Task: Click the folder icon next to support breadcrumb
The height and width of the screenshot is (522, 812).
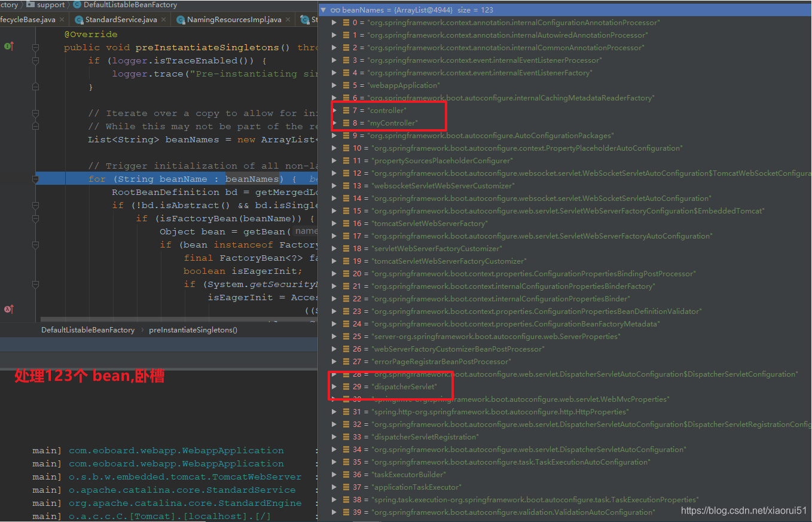Action: click(x=30, y=5)
